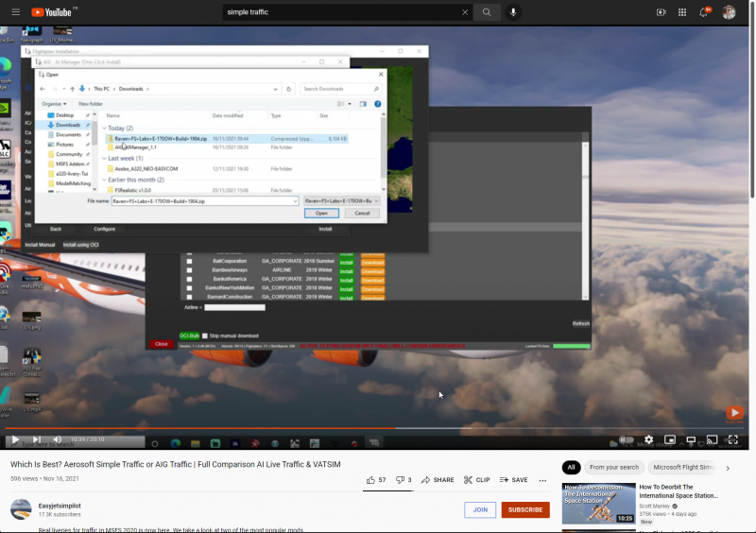Screen dimensions: 756x533
Task: Click the JOIN membership button
Action: pyautogui.click(x=480, y=510)
